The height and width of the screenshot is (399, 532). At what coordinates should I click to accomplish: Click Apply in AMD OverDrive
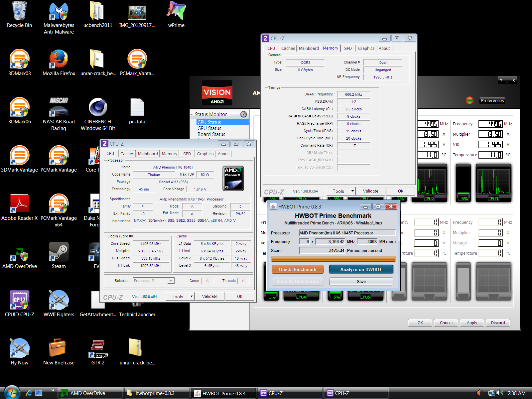pyautogui.click(x=472, y=323)
